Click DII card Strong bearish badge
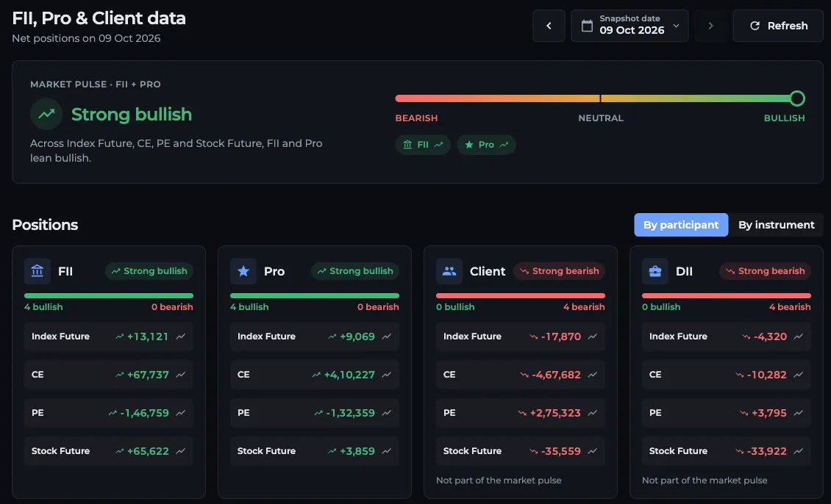 (766, 271)
